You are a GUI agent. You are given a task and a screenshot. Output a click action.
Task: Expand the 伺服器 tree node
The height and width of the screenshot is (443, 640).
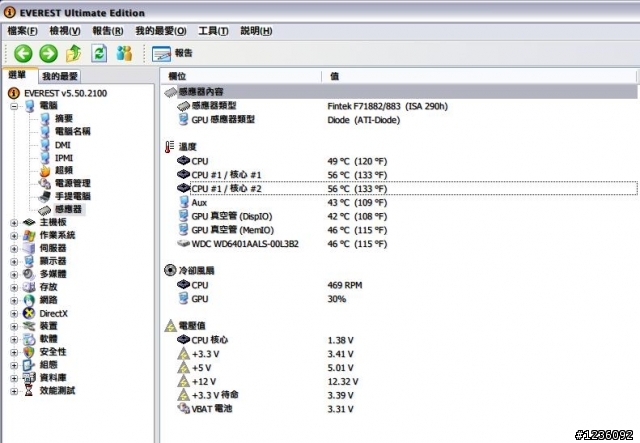[14, 249]
